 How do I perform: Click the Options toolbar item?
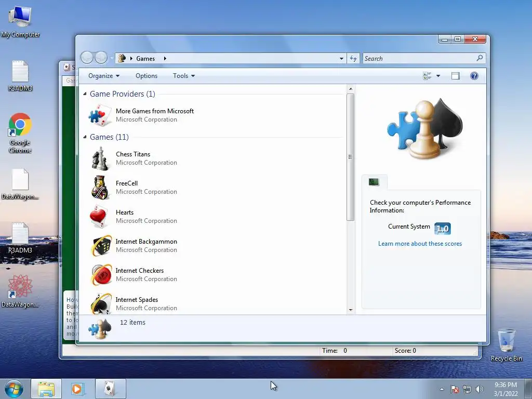coord(147,76)
